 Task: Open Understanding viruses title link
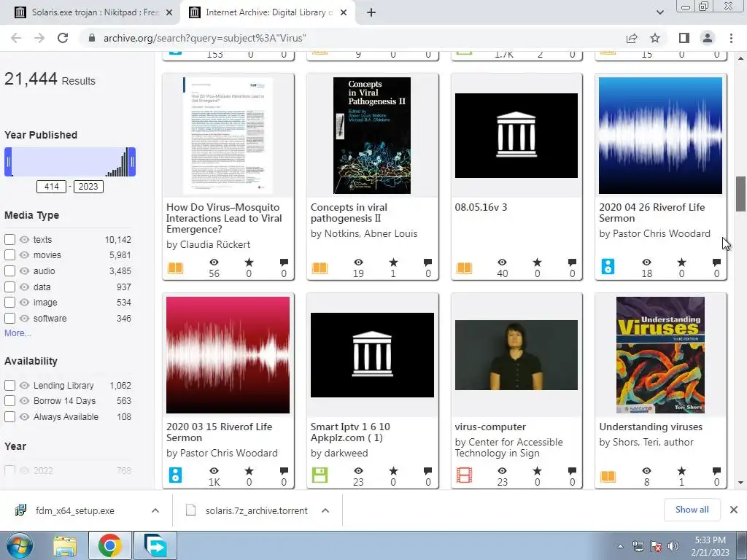(651, 427)
